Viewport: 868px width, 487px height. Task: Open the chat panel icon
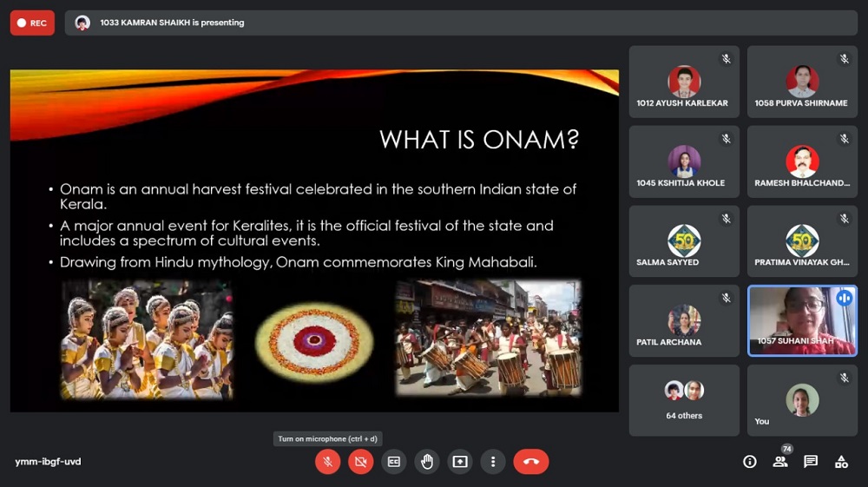click(811, 462)
